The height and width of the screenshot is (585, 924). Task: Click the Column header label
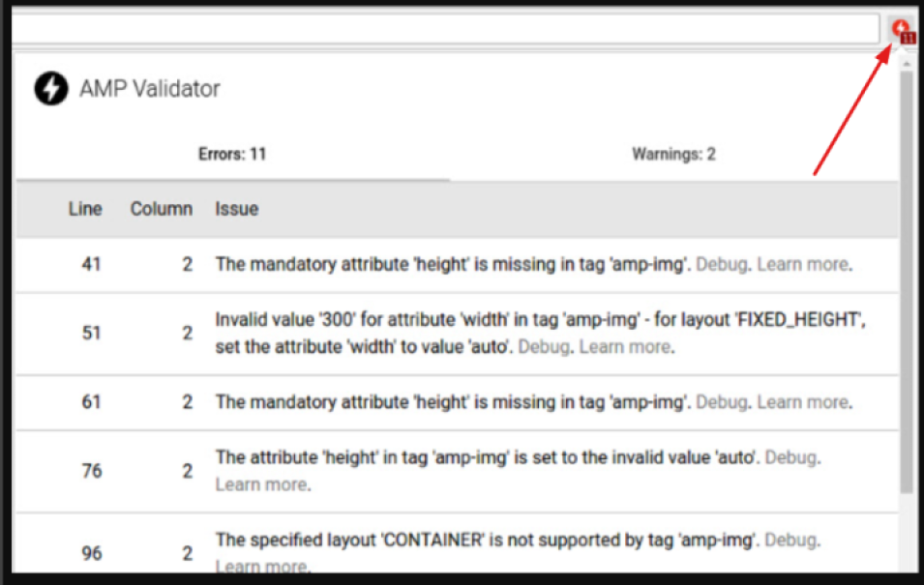tap(162, 209)
